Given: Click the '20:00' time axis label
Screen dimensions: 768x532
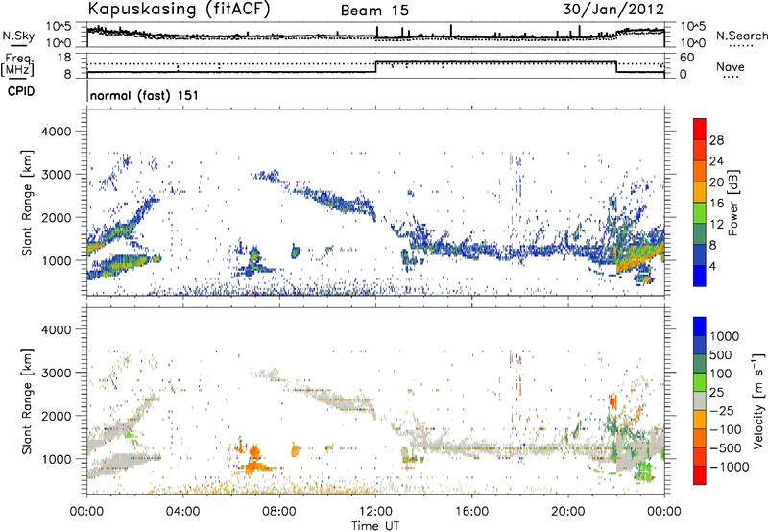Looking at the screenshot, I should [568, 512].
